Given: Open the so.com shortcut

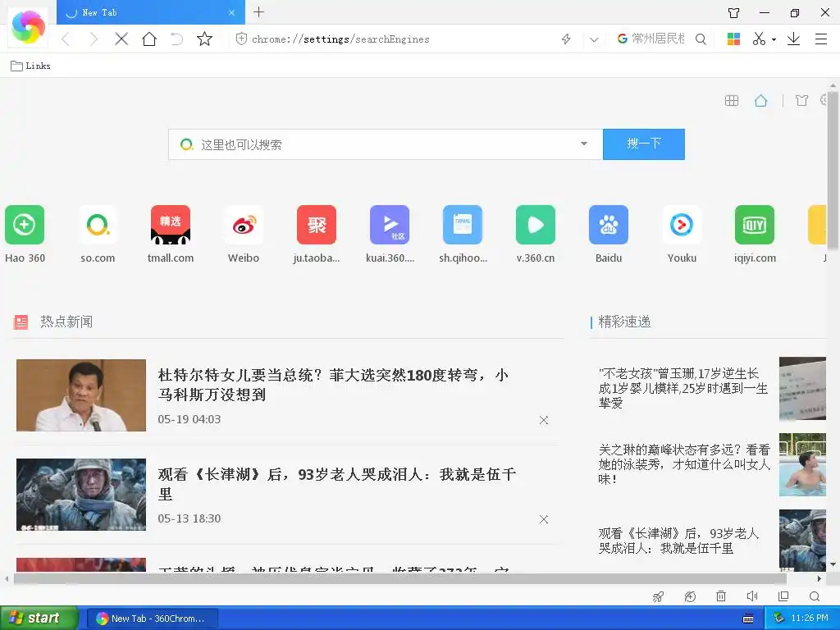Looking at the screenshot, I should pyautogui.click(x=98, y=234).
